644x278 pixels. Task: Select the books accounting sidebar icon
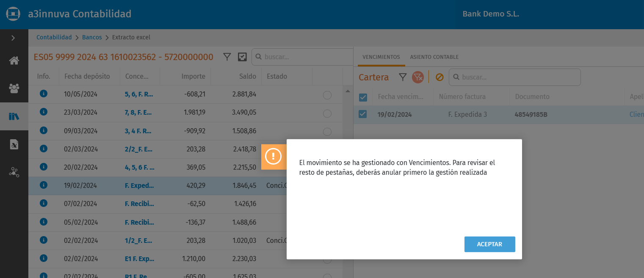pos(14,116)
